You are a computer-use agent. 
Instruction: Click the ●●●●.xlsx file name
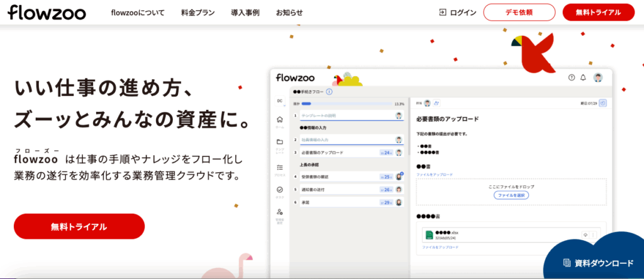[447, 232]
